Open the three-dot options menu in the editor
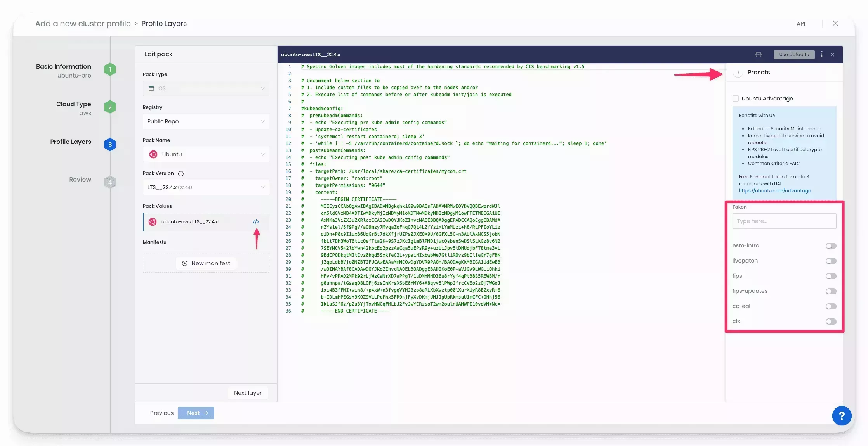Screen dimensions: 868x446 click(x=821, y=54)
